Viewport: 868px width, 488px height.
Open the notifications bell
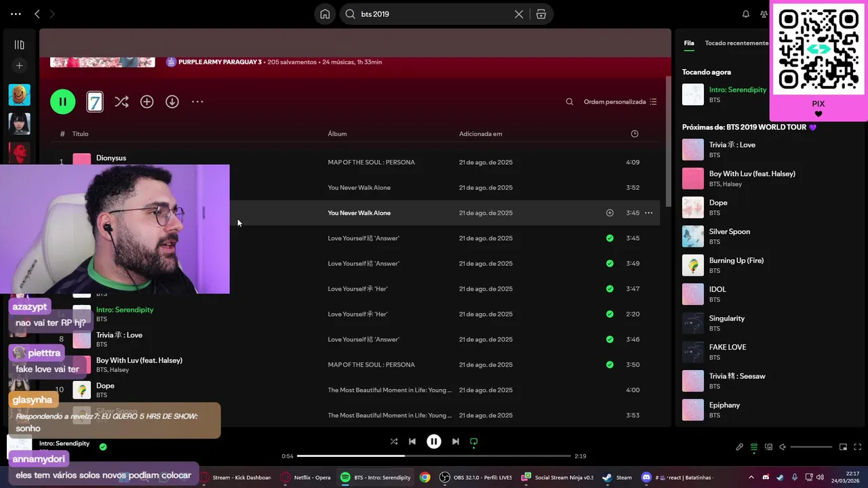[746, 14]
